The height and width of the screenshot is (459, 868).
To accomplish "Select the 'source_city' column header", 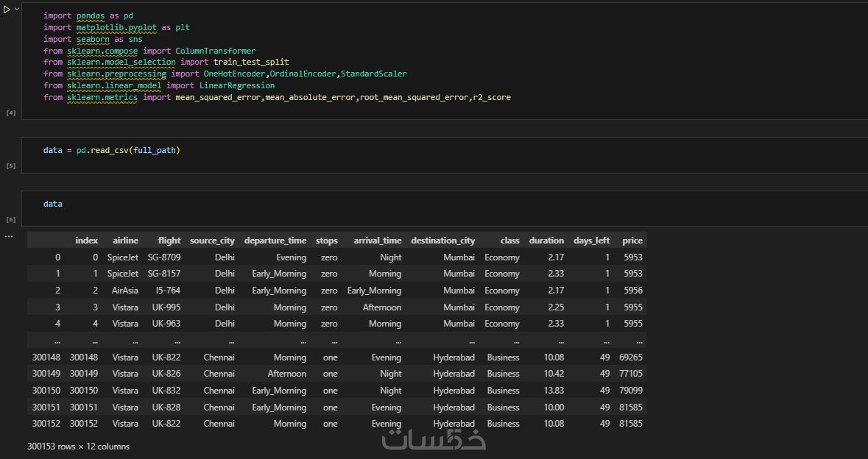I will 212,241.
